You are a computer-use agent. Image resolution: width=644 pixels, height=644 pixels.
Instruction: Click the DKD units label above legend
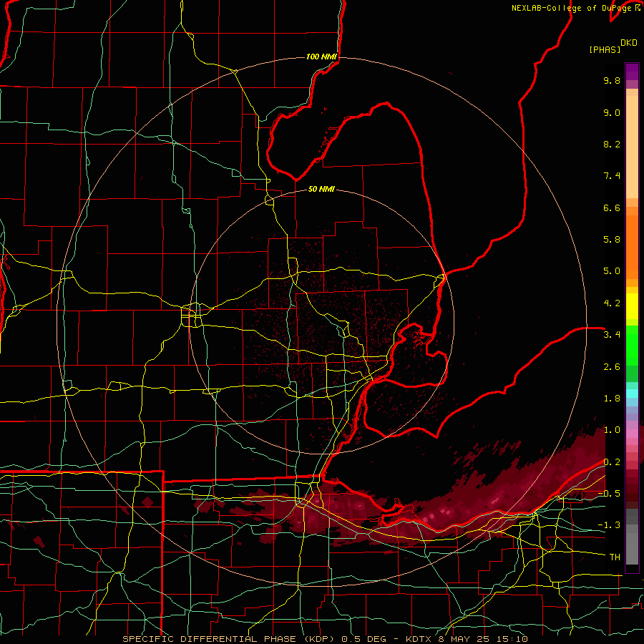(x=628, y=43)
